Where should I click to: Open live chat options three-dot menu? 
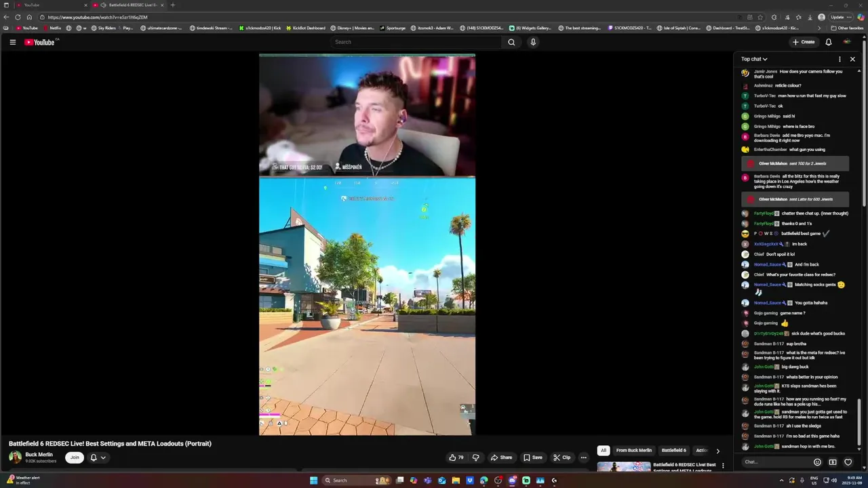(840, 59)
